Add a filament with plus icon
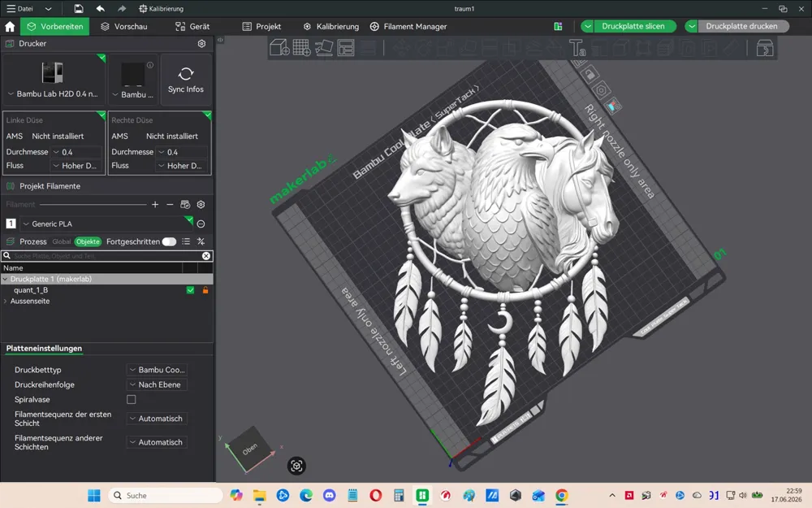 click(155, 205)
